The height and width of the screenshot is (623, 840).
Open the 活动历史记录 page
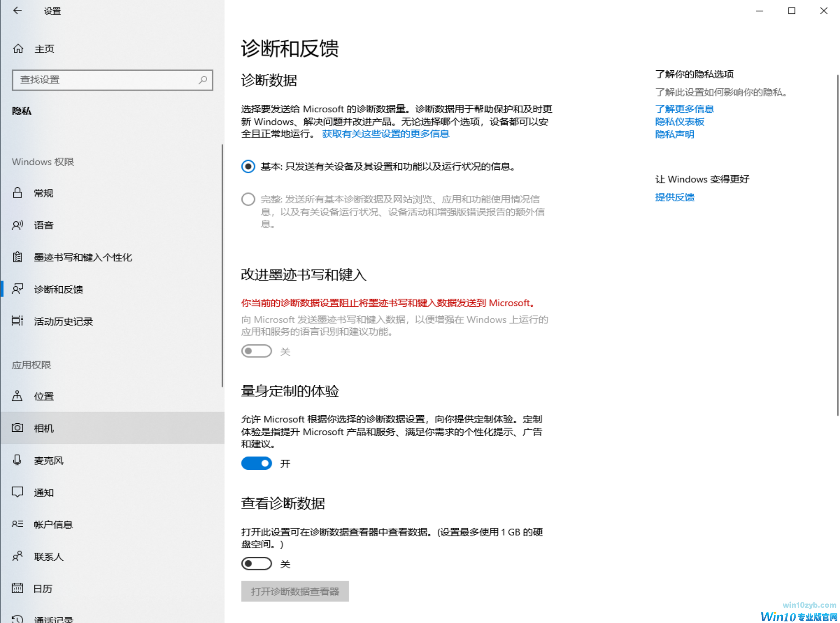click(63, 321)
